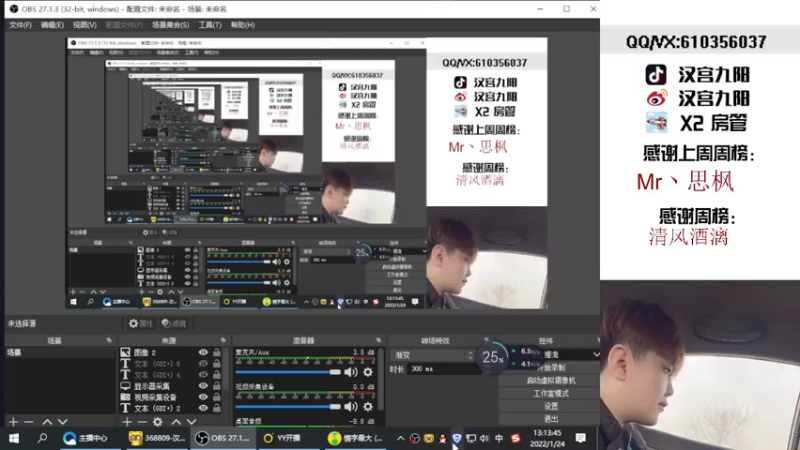Image resolution: width=800 pixels, height=450 pixels.
Task: Open the 帮助(H) menu
Action: click(242, 25)
